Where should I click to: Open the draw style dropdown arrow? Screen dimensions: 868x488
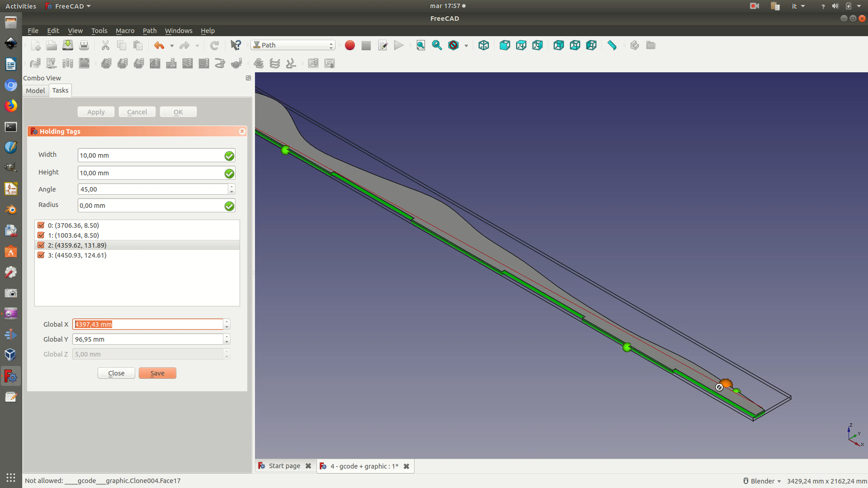[x=466, y=46]
